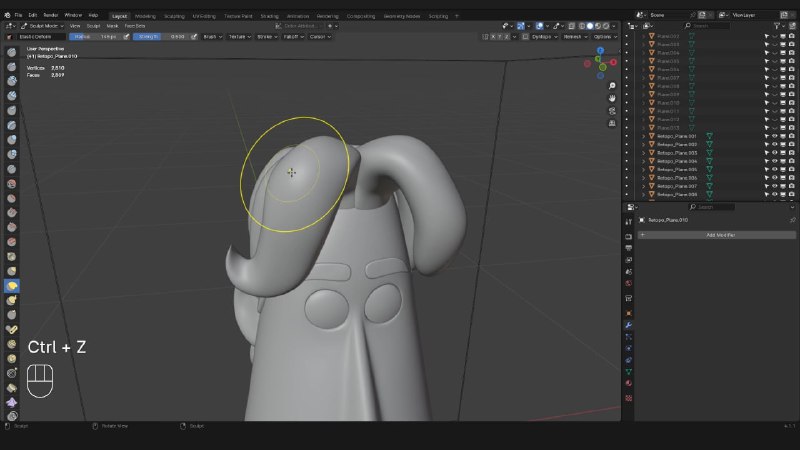Open the Brush settings dropdown
The width and height of the screenshot is (800, 450).
click(x=212, y=37)
